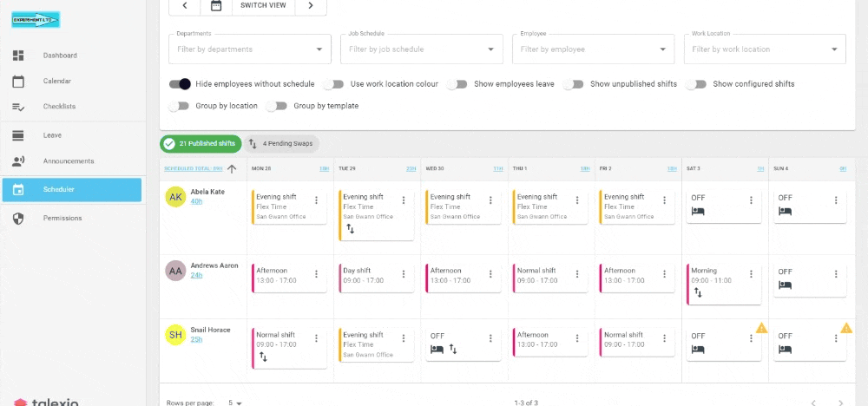The image size is (868, 406).
Task: Click the Experiment Ltd company logo
Action: coord(36,21)
